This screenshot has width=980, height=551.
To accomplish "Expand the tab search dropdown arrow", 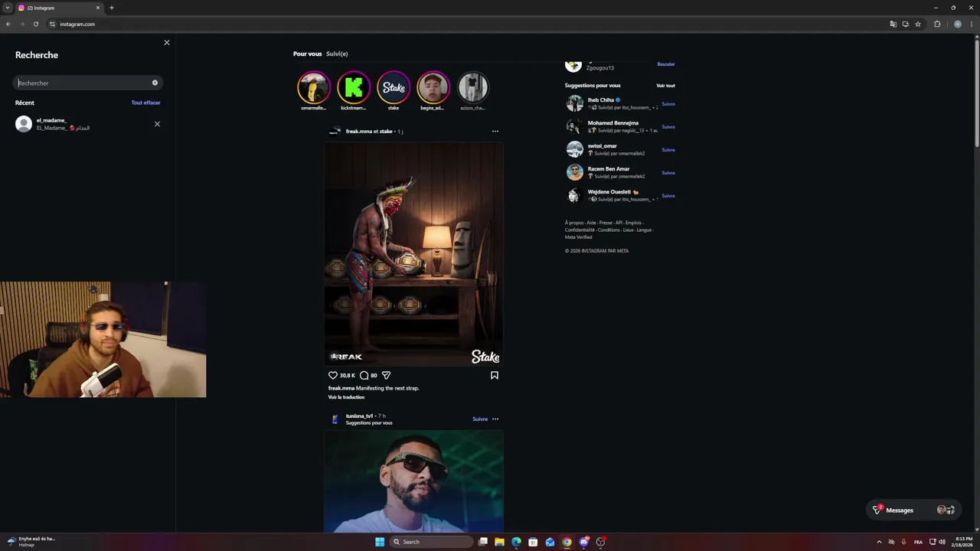I will (x=7, y=8).
